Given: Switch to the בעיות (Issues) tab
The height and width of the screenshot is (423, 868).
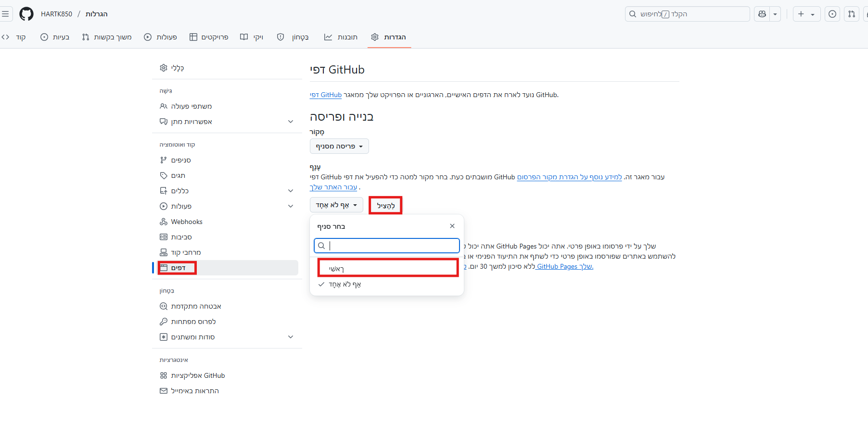Looking at the screenshot, I should (55, 37).
